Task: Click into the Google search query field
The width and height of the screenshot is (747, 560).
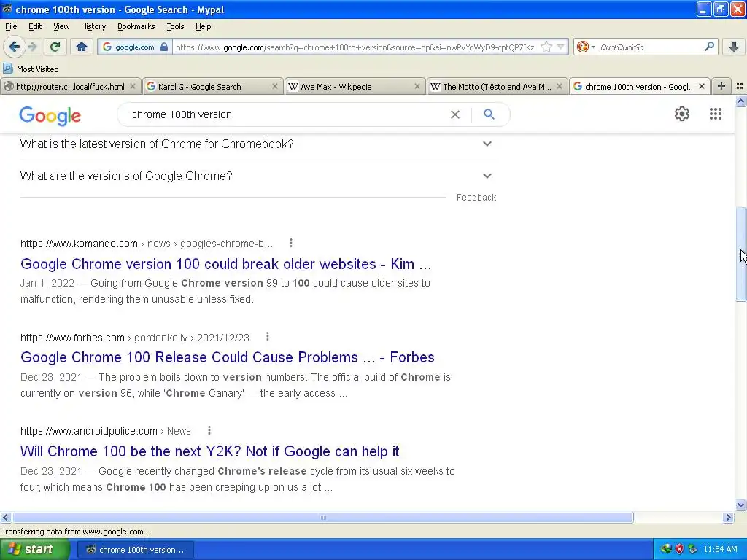Action: (x=286, y=114)
